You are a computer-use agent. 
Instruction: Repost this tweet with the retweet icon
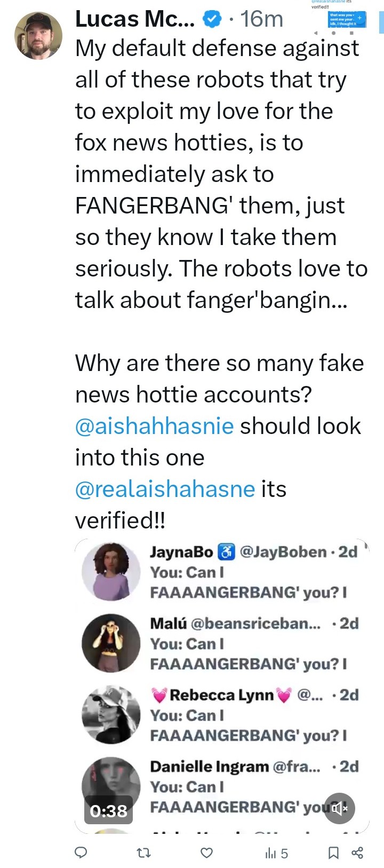[x=143, y=853]
